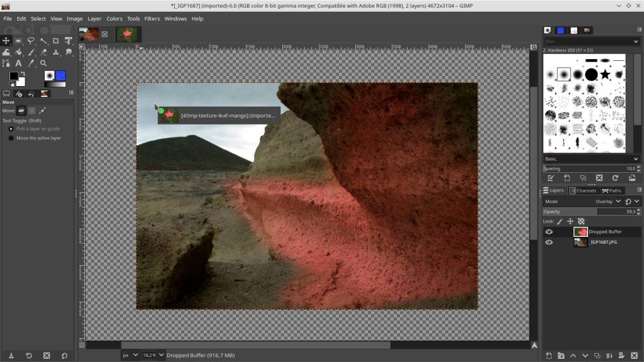Toggle lock position and size

coord(570,222)
